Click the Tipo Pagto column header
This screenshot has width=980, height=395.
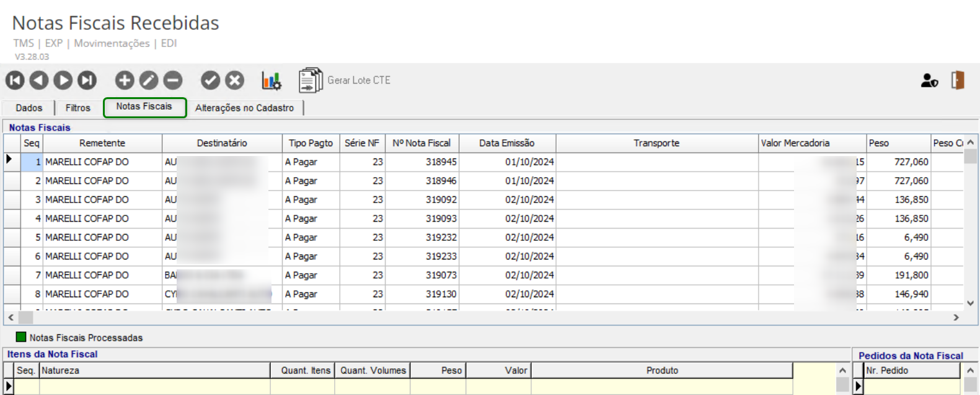point(311,143)
